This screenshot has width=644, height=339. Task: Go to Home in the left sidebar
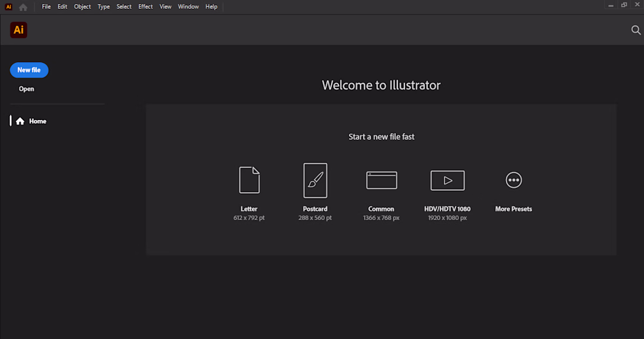(x=31, y=121)
